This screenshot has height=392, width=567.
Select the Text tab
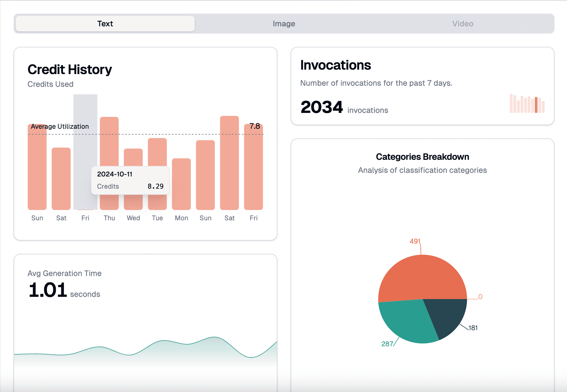(x=105, y=24)
